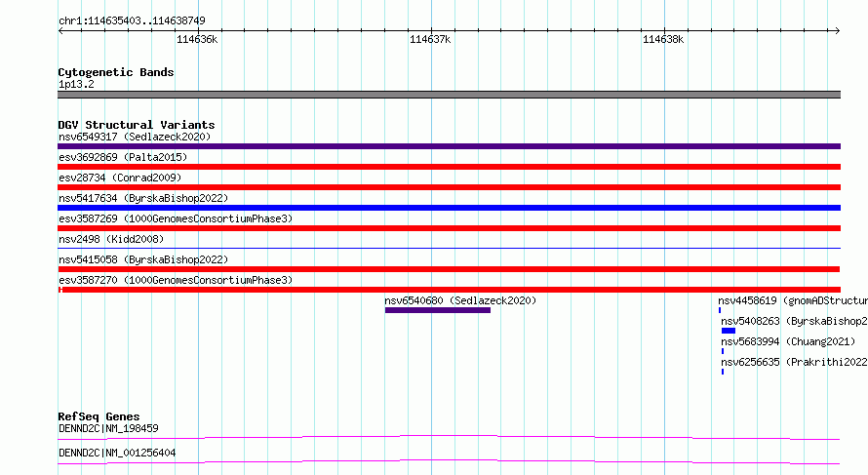Click the esv3587269 label text
Viewport: 868px width, 475px height.
pyautogui.click(x=176, y=218)
